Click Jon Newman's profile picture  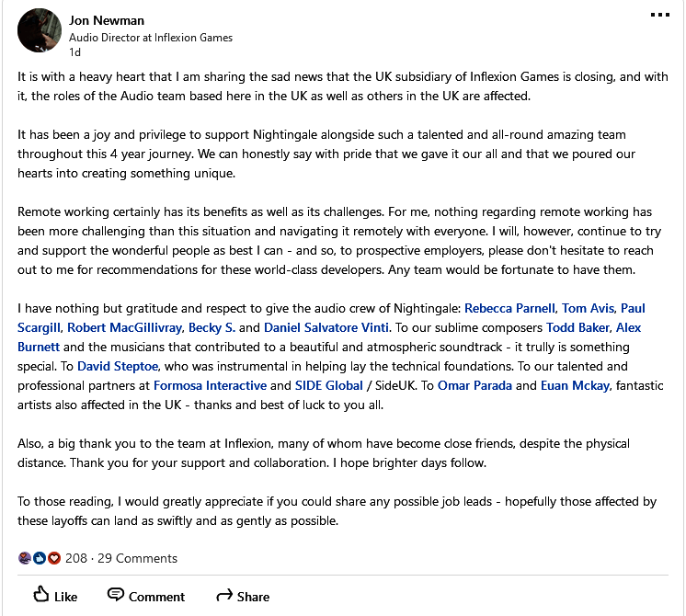[x=40, y=30]
